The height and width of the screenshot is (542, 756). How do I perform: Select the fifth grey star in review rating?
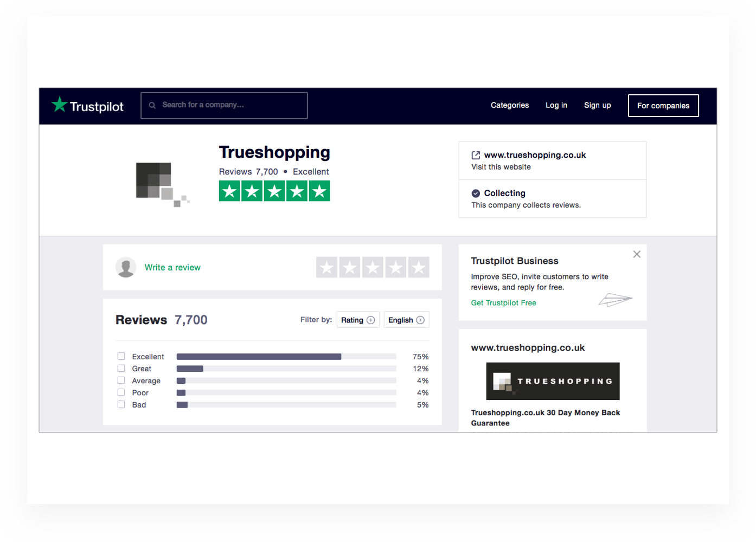tap(419, 267)
